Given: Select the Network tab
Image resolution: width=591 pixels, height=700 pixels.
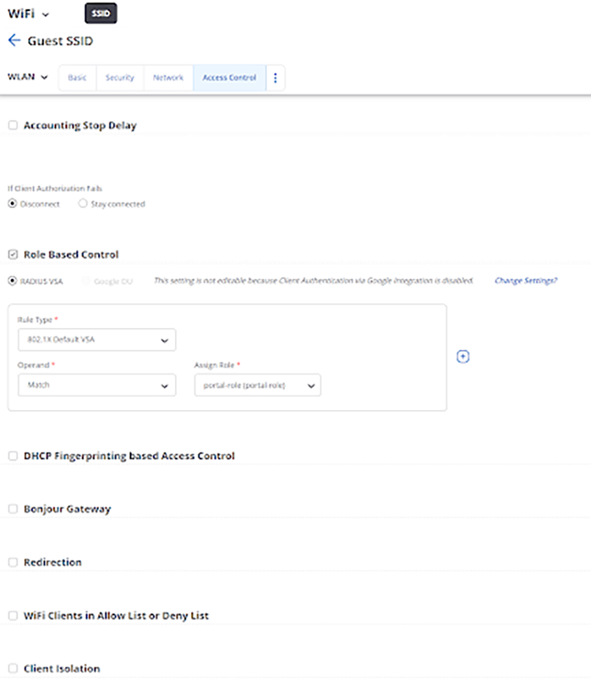Looking at the screenshot, I should [168, 77].
